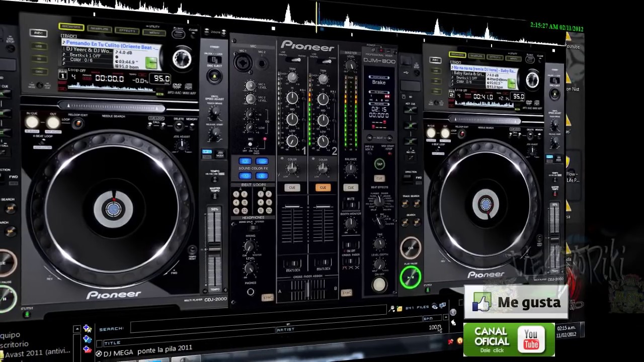Click channel 1 MID EQ knob
This screenshot has width=644, height=362.
(x=292, y=119)
